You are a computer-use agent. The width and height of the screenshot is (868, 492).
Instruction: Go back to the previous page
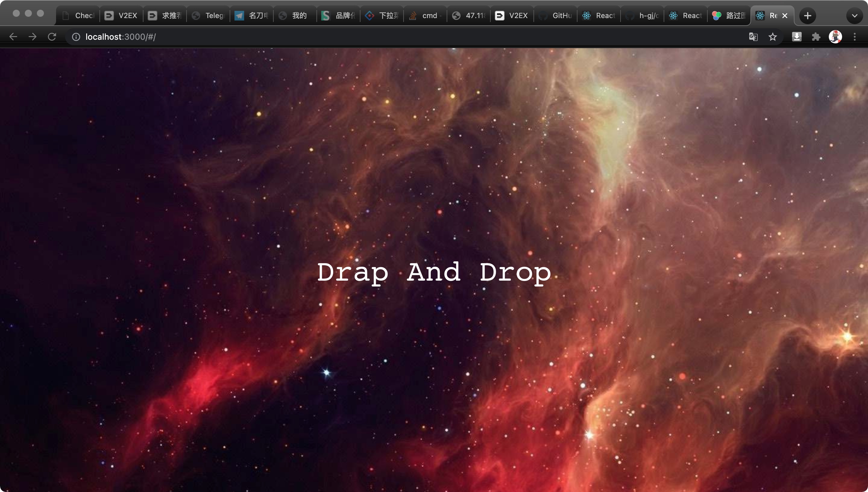click(x=13, y=36)
